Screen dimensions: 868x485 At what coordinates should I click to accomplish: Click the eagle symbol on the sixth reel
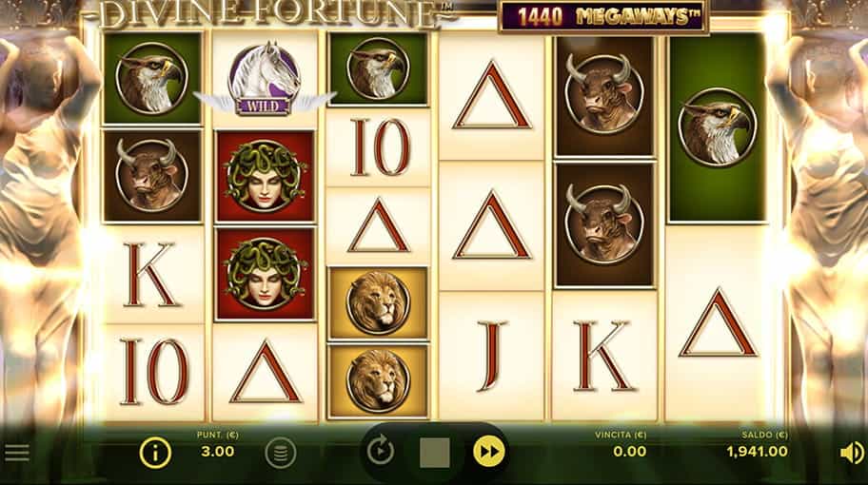718,127
